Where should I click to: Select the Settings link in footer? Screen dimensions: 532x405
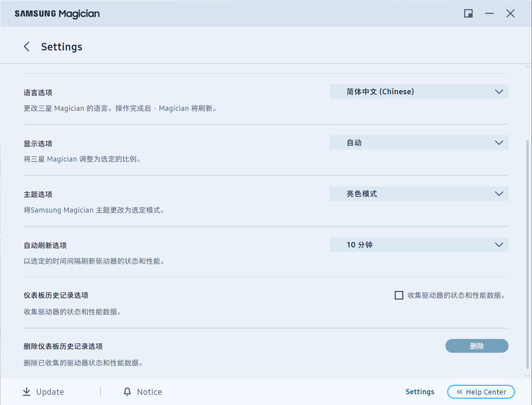tap(419, 392)
